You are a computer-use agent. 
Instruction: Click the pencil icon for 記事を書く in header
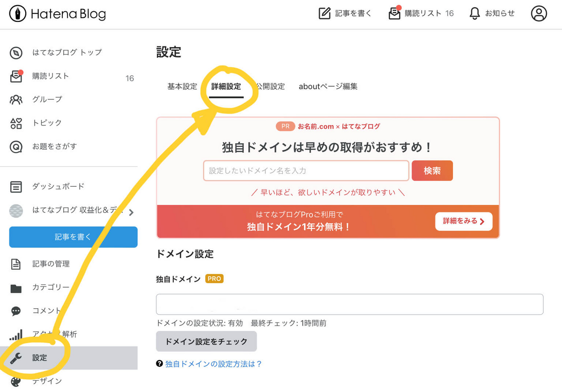point(325,14)
